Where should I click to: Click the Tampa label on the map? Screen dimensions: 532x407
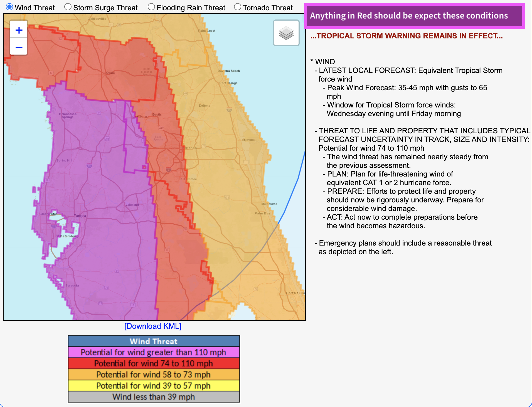(x=80, y=216)
